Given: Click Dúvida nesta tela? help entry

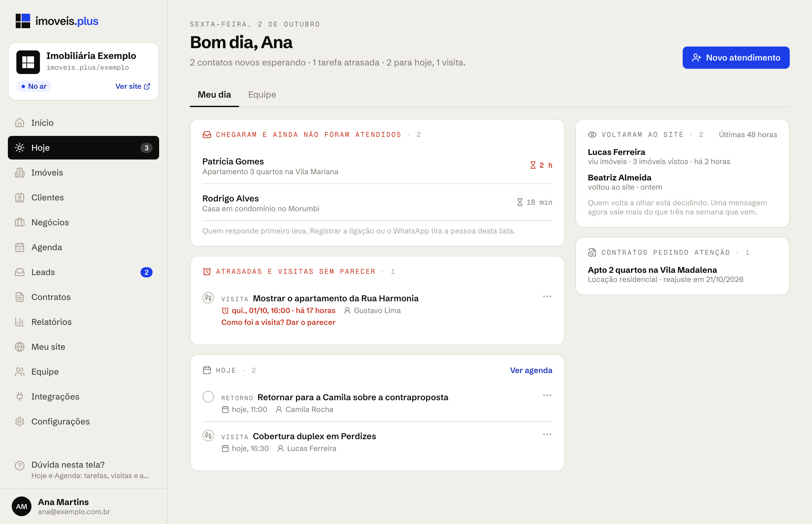Looking at the screenshot, I should pyautogui.click(x=83, y=470).
